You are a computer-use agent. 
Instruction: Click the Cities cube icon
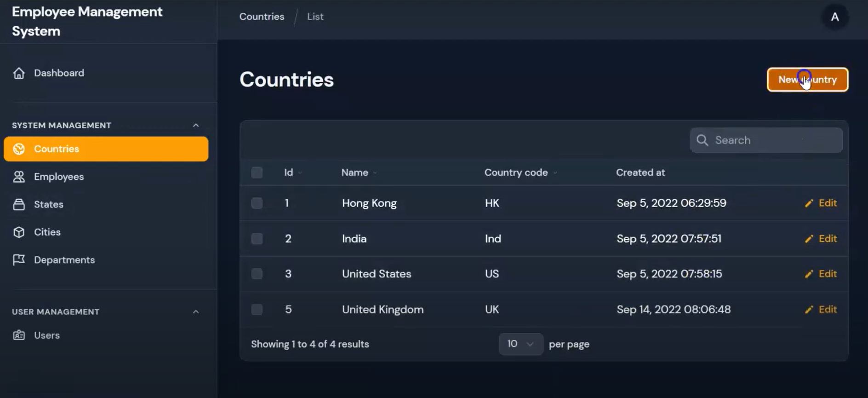[x=19, y=232]
